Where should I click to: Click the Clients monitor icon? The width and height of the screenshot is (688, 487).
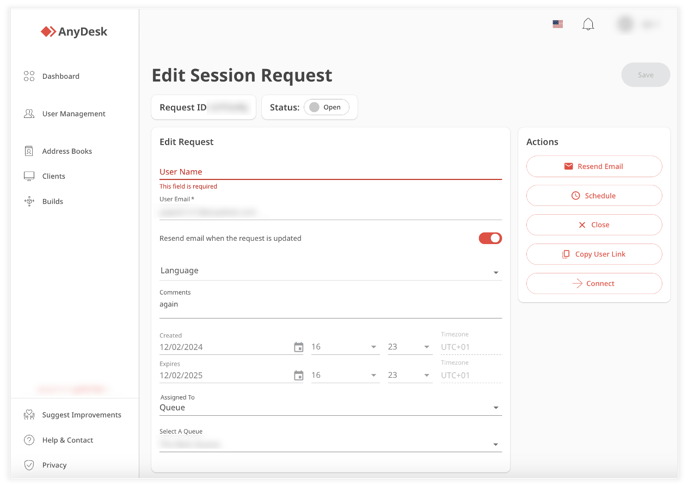pos(29,176)
